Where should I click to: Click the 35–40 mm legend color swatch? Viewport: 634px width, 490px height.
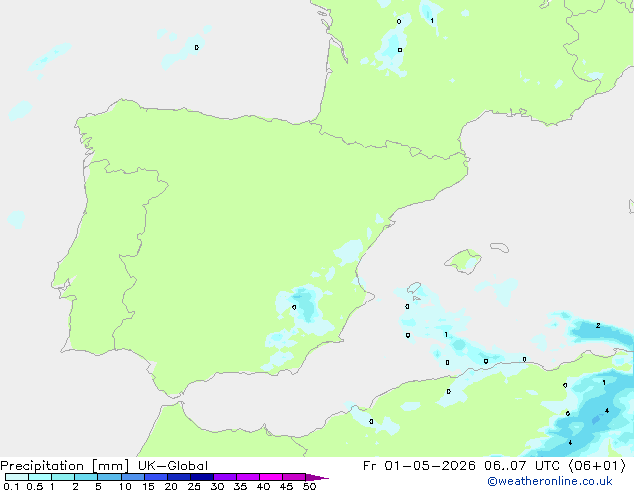point(248,477)
